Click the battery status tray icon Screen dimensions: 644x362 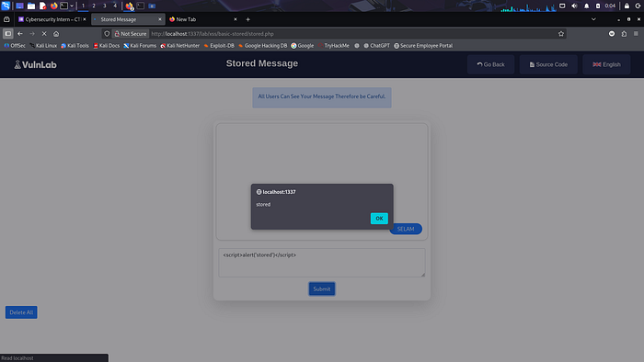pyautogui.click(x=598, y=6)
